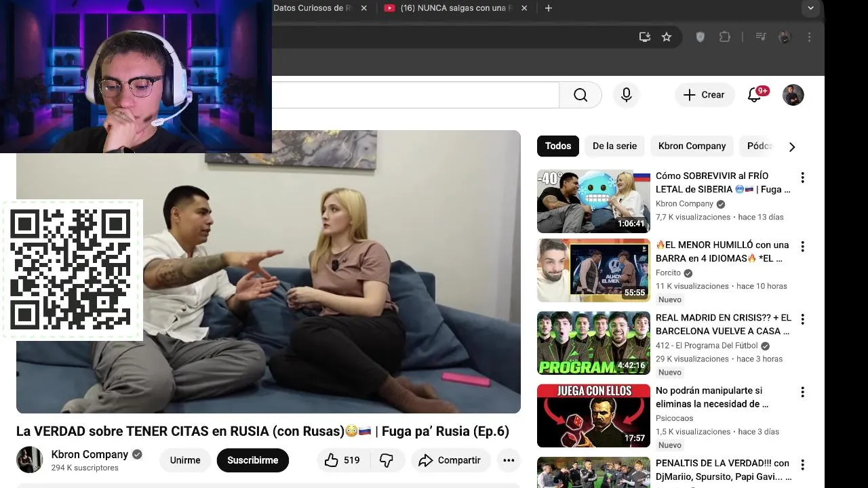The image size is (868, 488).
Task: Open options menu for 'No podrán manipularte' video
Action: click(x=802, y=392)
